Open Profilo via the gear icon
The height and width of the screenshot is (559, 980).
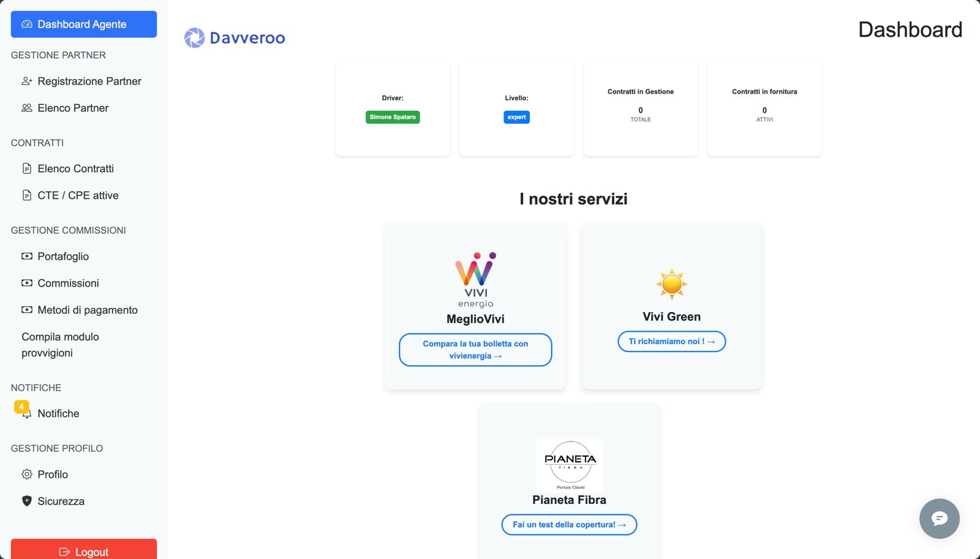[x=26, y=474]
